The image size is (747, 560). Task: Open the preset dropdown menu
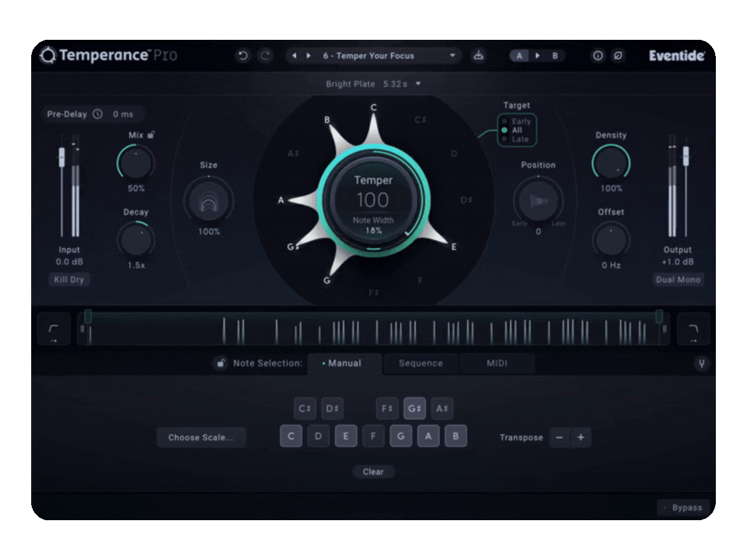coord(453,56)
